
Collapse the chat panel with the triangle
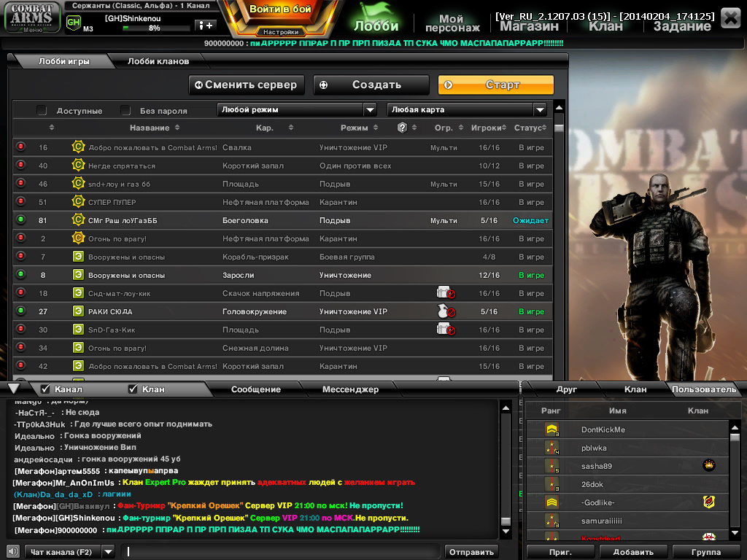point(14,389)
